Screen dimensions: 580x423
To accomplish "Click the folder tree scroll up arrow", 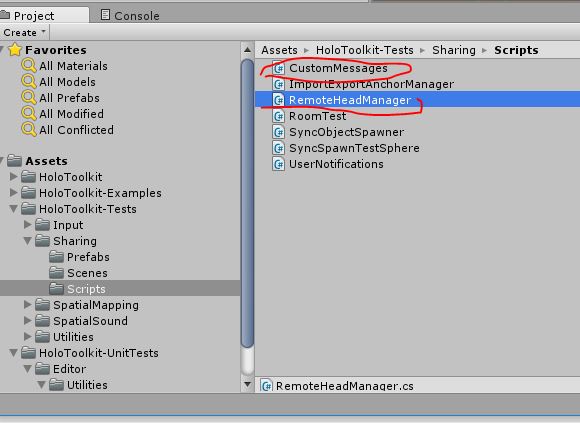I will coord(247,50).
